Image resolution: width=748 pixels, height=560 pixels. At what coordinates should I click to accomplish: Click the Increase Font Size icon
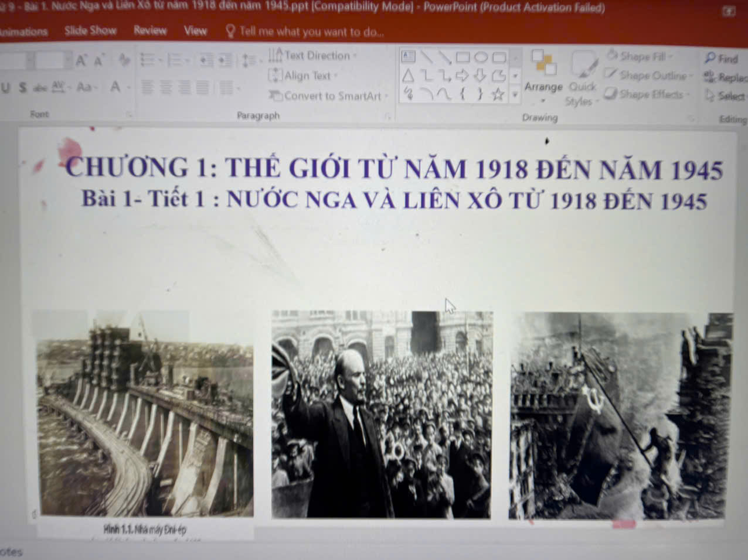(x=81, y=60)
